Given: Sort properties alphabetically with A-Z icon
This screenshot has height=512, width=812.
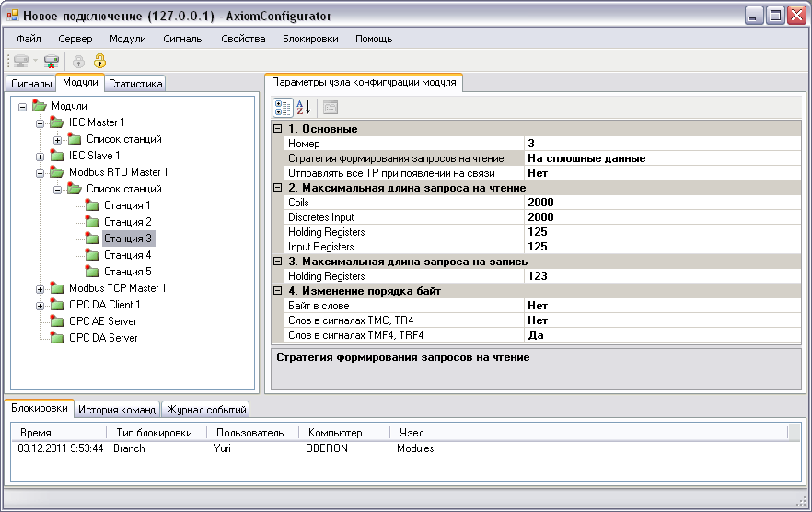Looking at the screenshot, I should click(302, 107).
